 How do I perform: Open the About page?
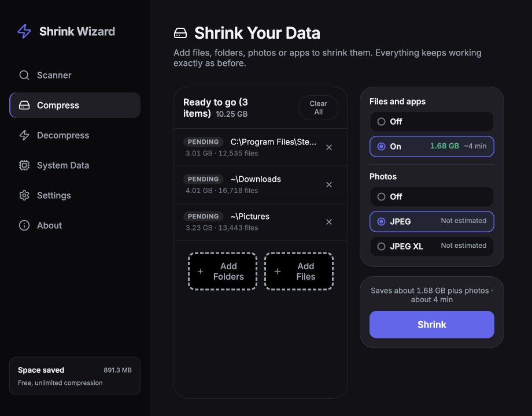point(75,225)
